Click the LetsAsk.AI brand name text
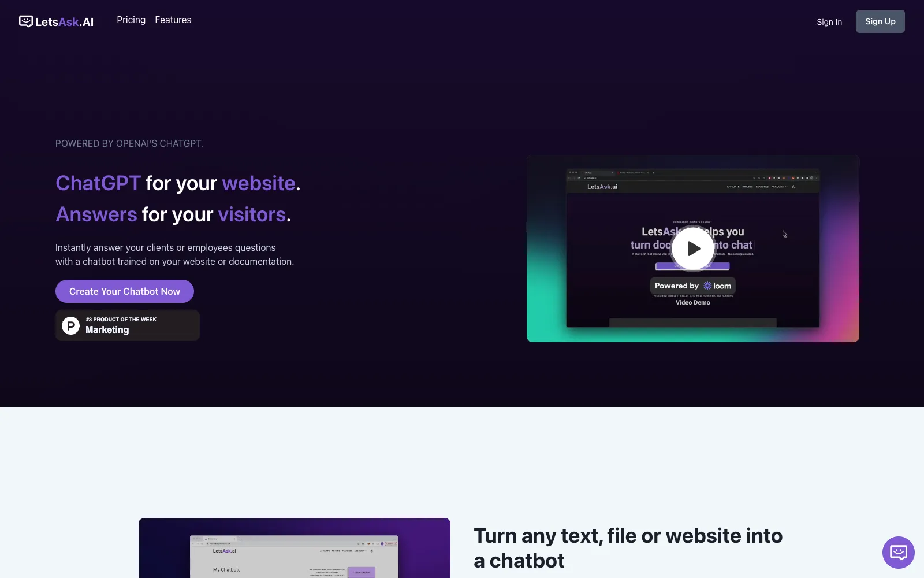 [64, 22]
